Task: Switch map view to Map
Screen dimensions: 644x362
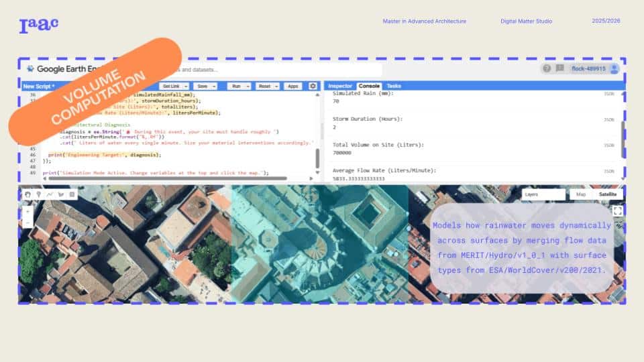Action: pyautogui.click(x=580, y=194)
